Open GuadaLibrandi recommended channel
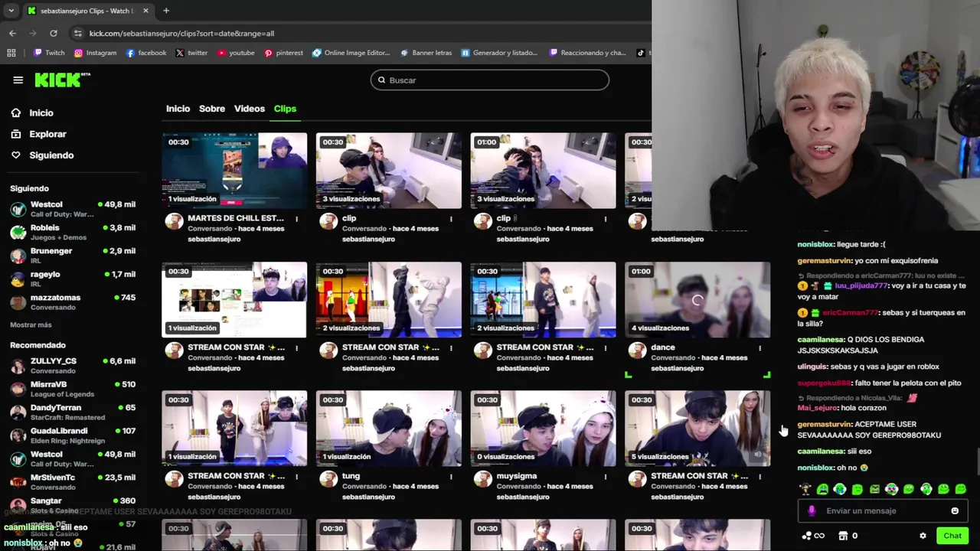 point(73,435)
